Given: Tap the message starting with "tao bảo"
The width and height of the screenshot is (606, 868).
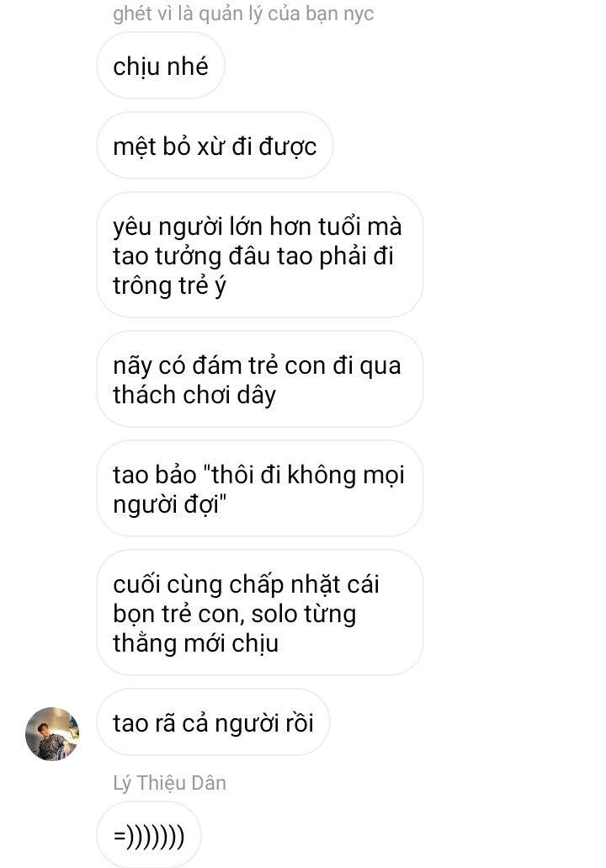Looking at the screenshot, I should coord(259,489).
